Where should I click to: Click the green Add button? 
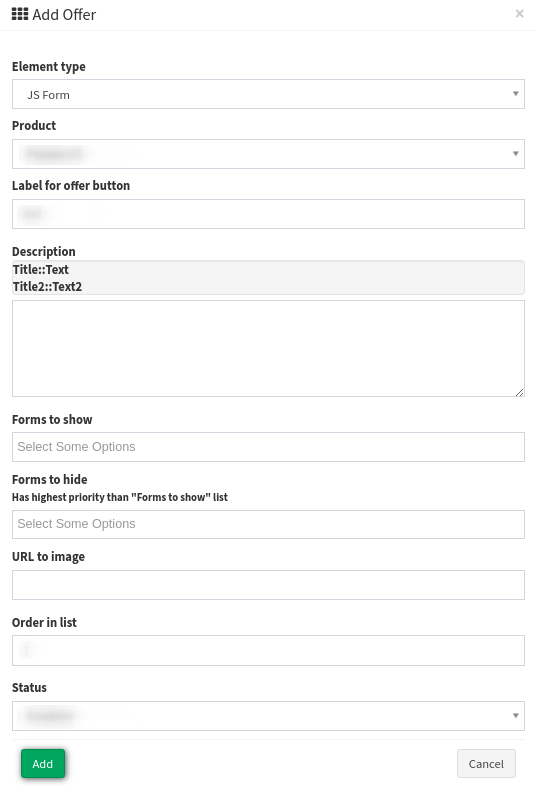[43, 764]
